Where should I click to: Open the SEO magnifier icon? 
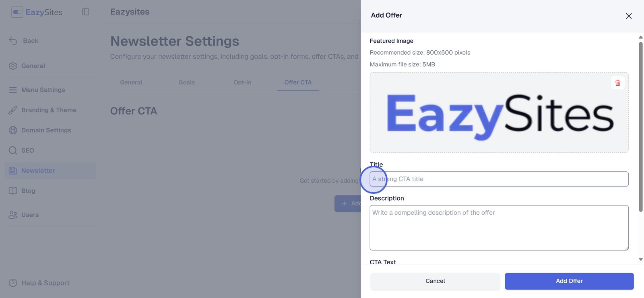pos(13,150)
